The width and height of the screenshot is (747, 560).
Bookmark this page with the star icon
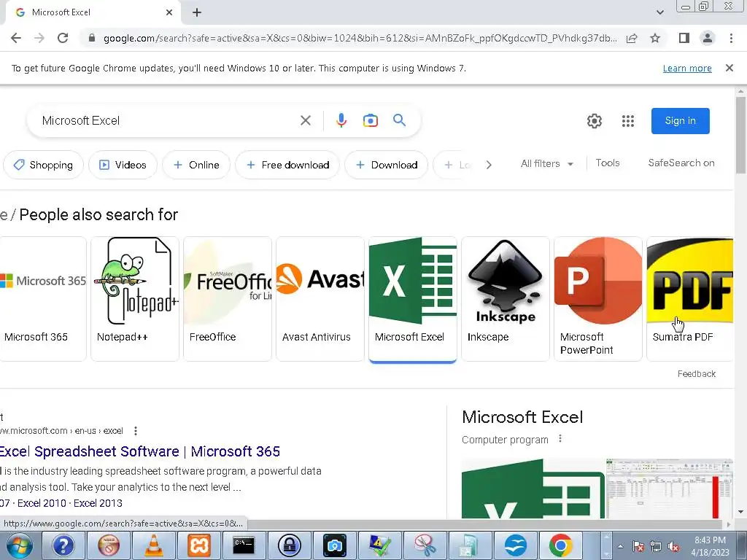pos(655,38)
